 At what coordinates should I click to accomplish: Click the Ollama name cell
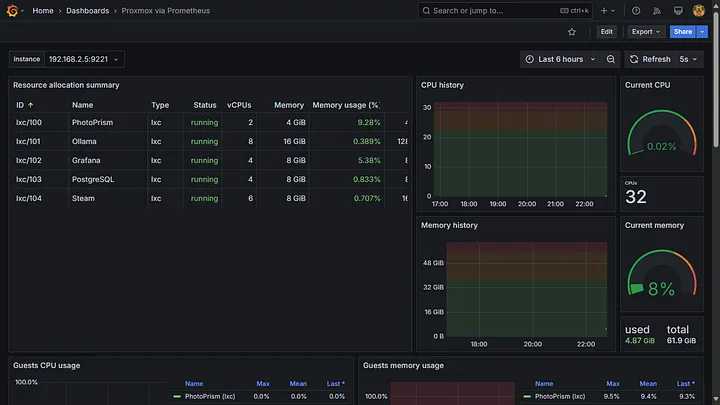coord(84,141)
